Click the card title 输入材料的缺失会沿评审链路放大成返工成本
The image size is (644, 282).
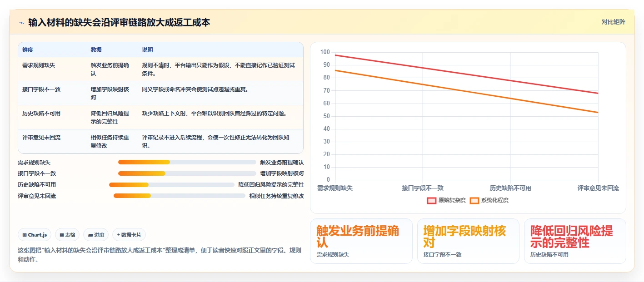[119, 22]
